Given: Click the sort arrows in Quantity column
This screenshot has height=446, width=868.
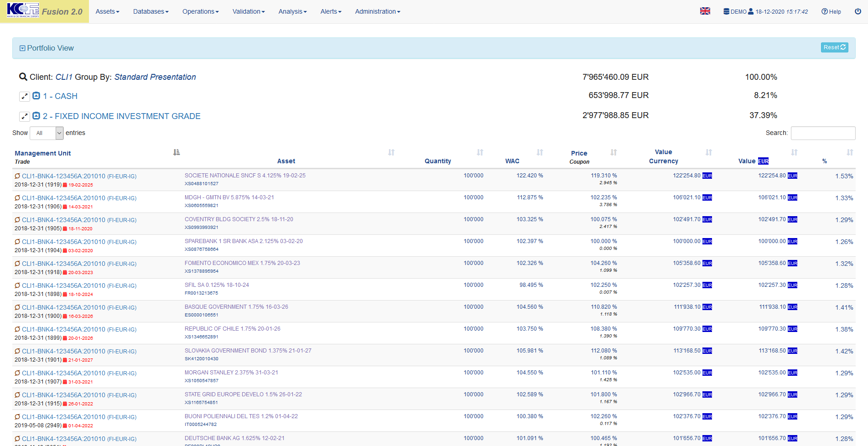Looking at the screenshot, I should tap(480, 152).
